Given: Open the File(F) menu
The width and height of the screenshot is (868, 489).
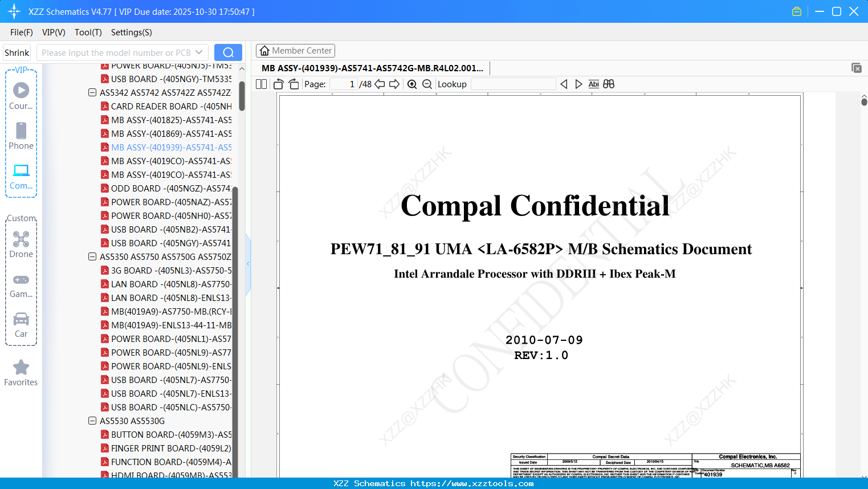Looking at the screenshot, I should click(x=22, y=32).
